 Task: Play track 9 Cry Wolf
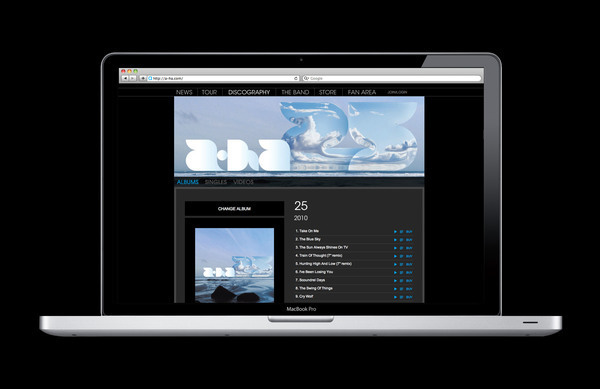tap(395, 297)
